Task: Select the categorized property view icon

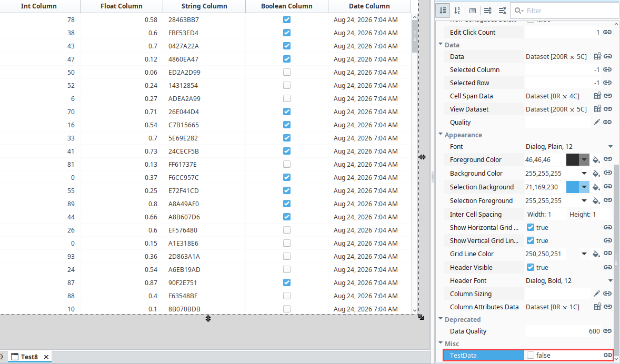Action: 443,11
